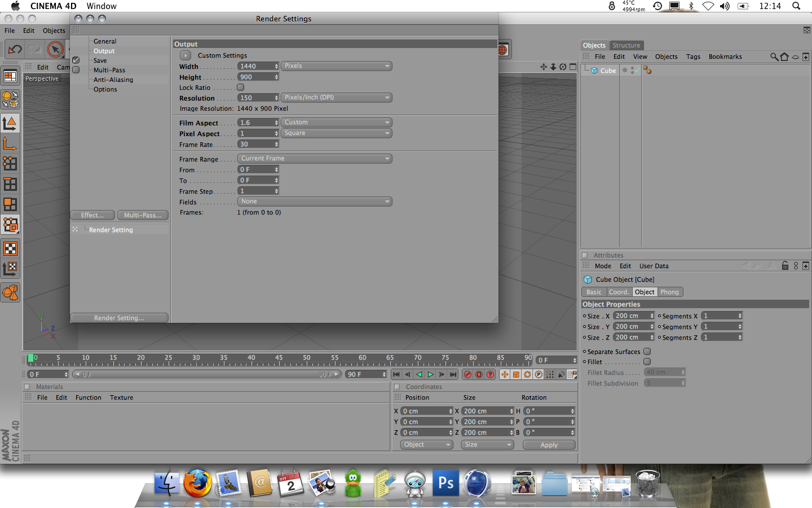Play the animation forwards
812x508 pixels.
pyautogui.click(x=430, y=374)
